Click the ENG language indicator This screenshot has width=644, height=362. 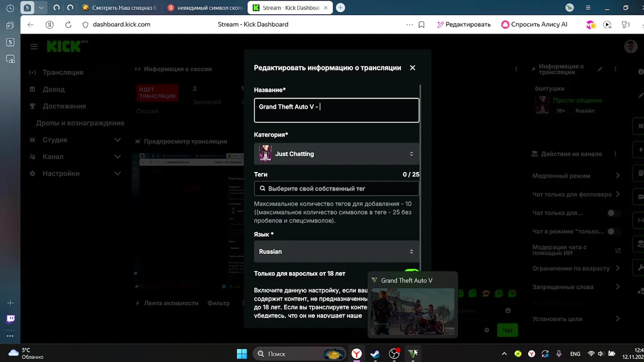[x=575, y=354]
